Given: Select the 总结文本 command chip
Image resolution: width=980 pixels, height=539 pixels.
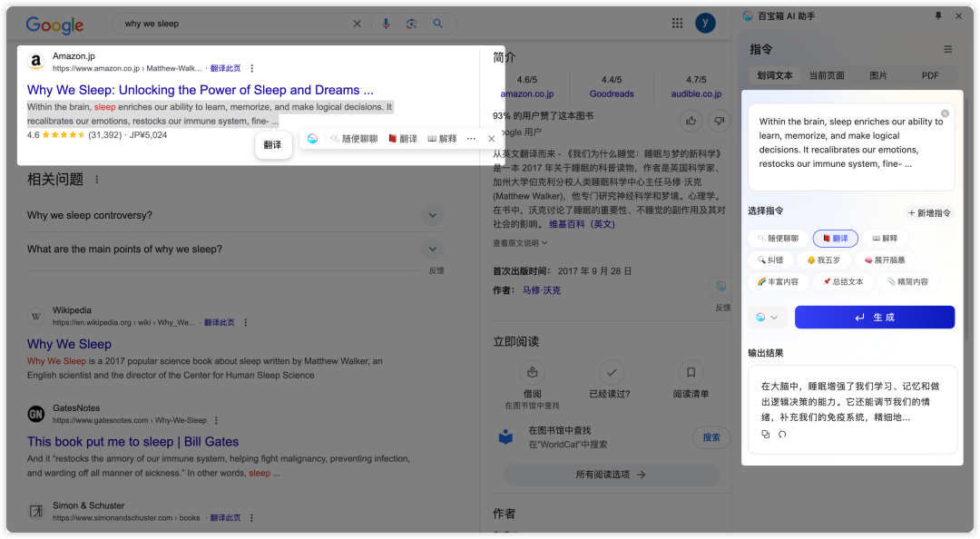Looking at the screenshot, I should tap(842, 282).
